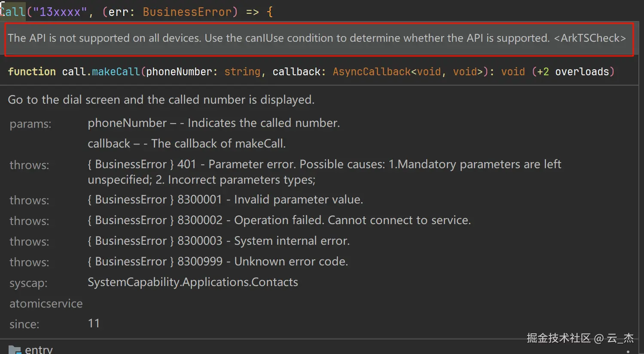644x354 pixels.
Task: Click the 8300002 Operation failed error line
Action: click(x=279, y=220)
